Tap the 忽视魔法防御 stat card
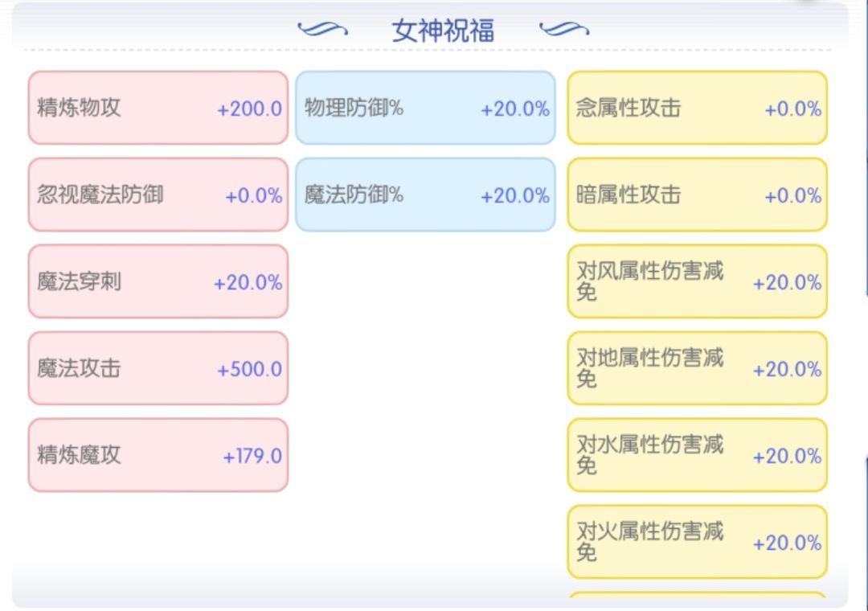868x611 pixels. tap(158, 195)
